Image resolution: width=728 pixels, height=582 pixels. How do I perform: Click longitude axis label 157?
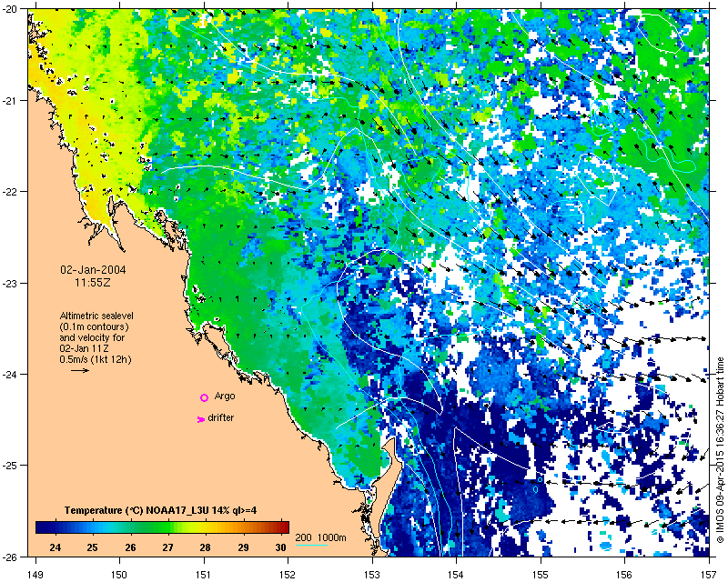tap(710, 574)
